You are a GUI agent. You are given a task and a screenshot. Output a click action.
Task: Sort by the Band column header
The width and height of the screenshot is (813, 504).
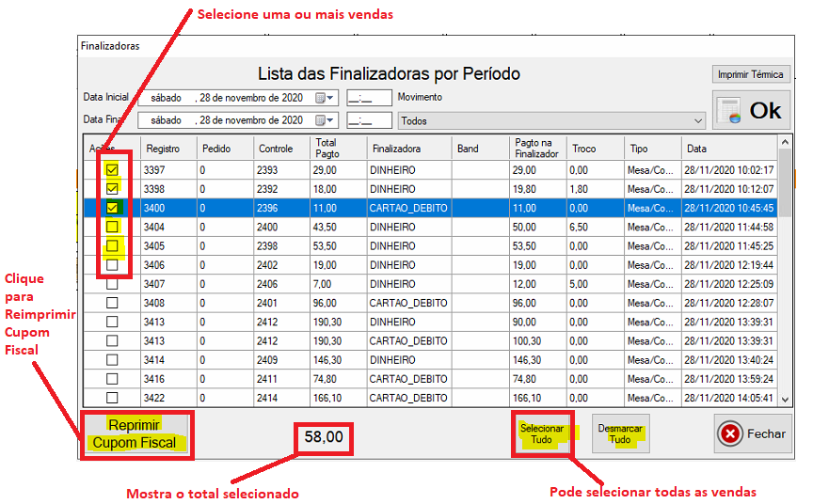coord(481,149)
